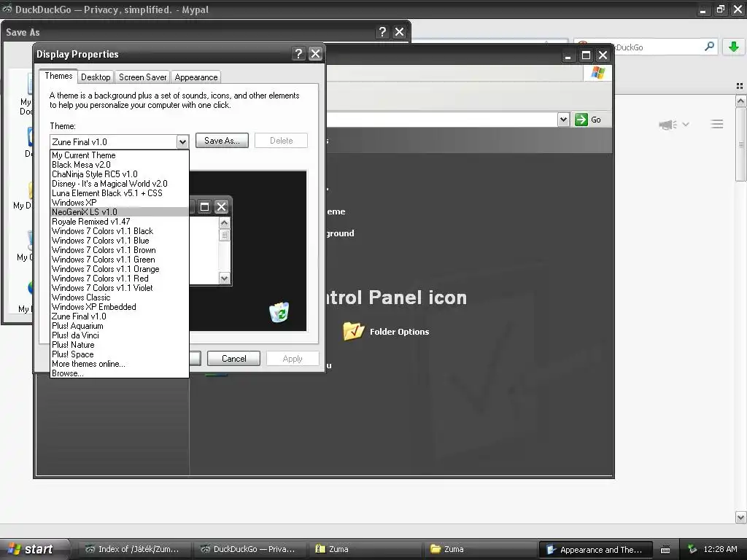Pick Plus! Space theme
Viewport: 747px width, 560px height.
(119, 355)
